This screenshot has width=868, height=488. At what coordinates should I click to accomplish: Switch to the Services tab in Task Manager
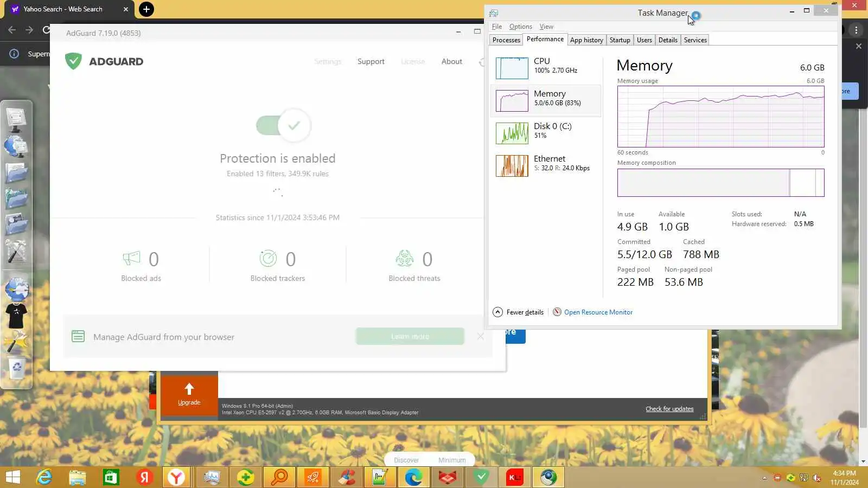[695, 40]
